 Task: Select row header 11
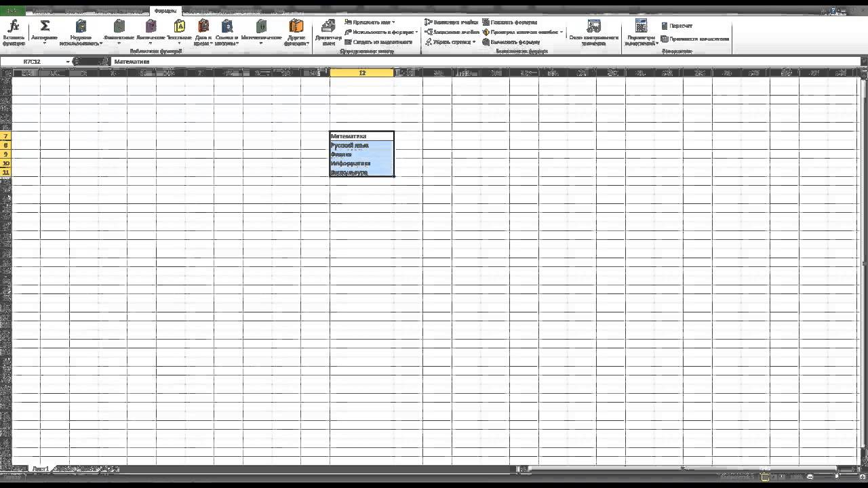[5, 172]
